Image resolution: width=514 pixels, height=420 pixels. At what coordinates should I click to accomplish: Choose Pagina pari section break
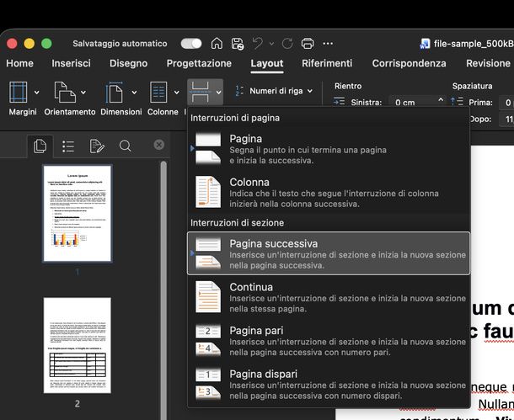coord(329,341)
